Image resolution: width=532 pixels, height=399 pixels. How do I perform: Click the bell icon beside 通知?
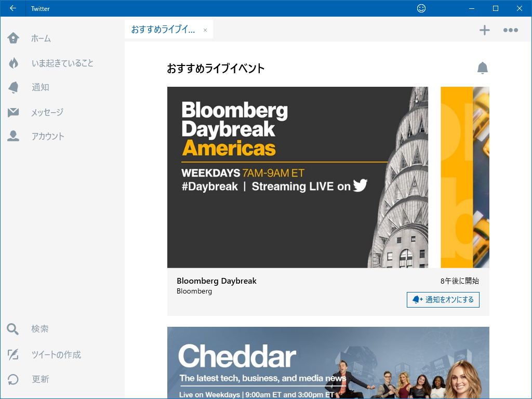point(13,87)
